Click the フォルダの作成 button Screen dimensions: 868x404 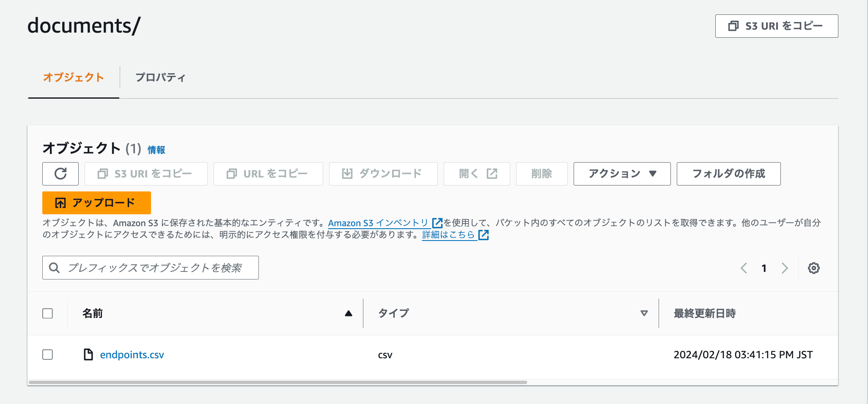tap(728, 174)
